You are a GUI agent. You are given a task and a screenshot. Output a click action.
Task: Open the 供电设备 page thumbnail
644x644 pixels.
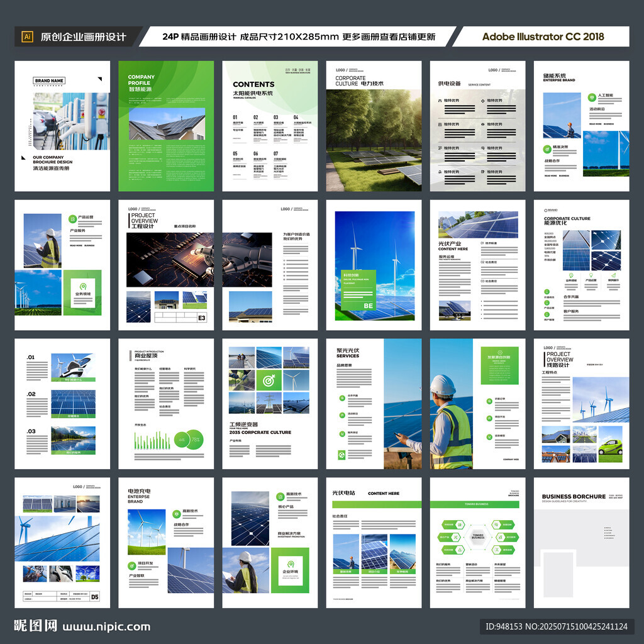coord(478,126)
